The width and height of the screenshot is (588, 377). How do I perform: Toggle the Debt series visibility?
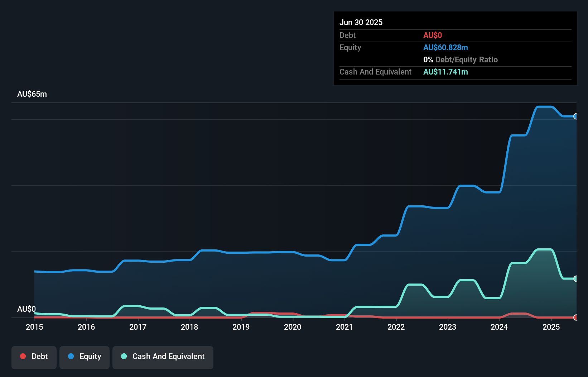tap(34, 357)
